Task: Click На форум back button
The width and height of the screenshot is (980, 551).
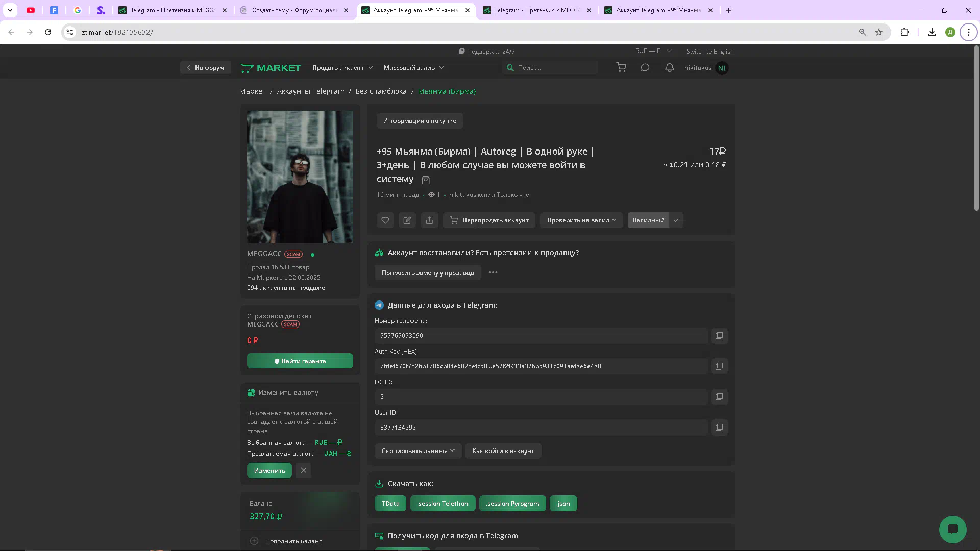Action: pos(205,67)
